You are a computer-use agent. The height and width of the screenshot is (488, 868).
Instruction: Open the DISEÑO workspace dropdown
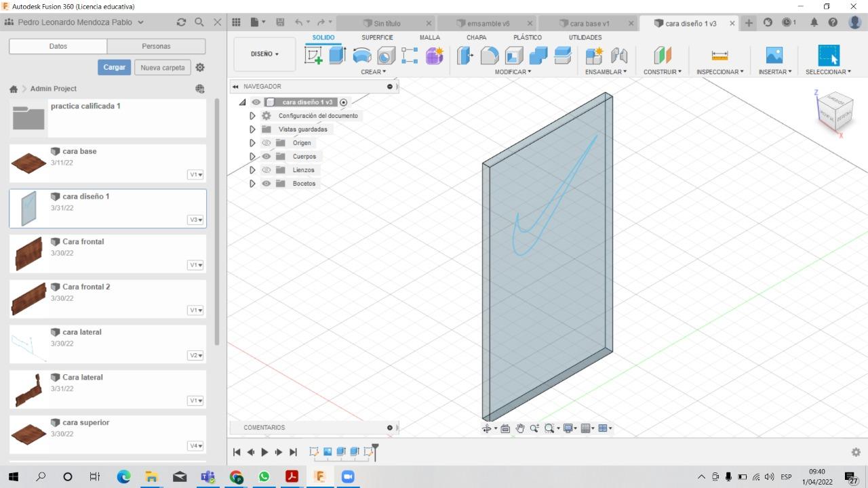264,54
